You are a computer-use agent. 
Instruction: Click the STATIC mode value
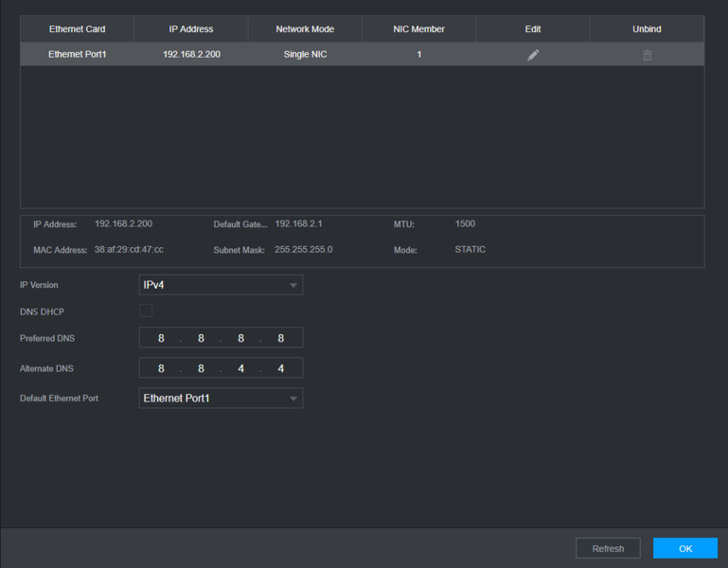coord(471,249)
